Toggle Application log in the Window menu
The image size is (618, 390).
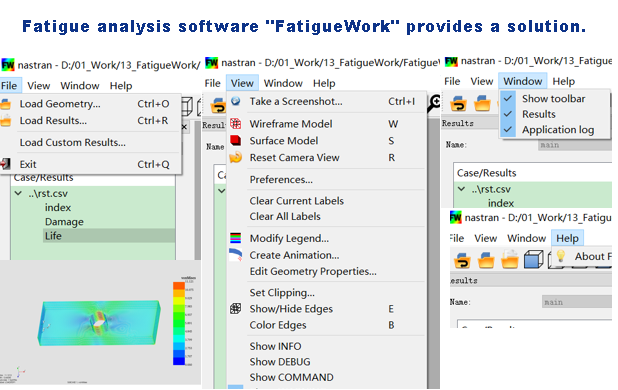coord(508,129)
